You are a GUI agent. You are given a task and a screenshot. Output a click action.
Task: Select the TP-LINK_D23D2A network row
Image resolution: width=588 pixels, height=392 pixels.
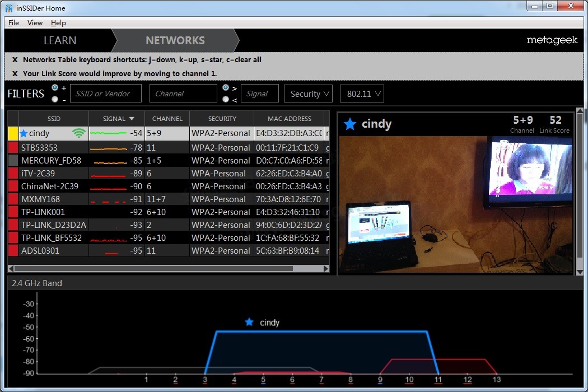pos(169,225)
